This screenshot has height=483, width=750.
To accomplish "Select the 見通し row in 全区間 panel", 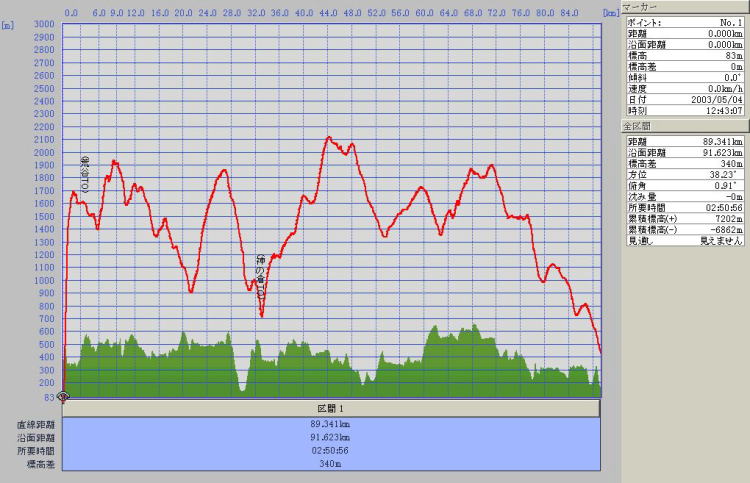I will coord(684,241).
